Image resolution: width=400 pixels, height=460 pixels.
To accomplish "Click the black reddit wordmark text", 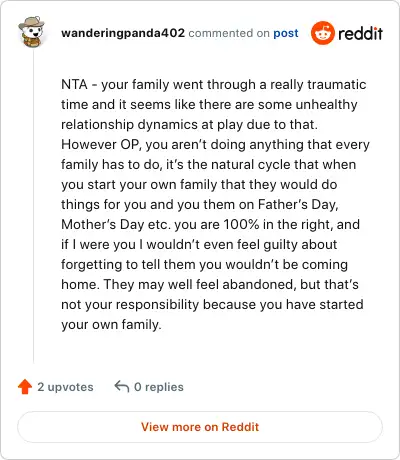I will pos(360,33).
